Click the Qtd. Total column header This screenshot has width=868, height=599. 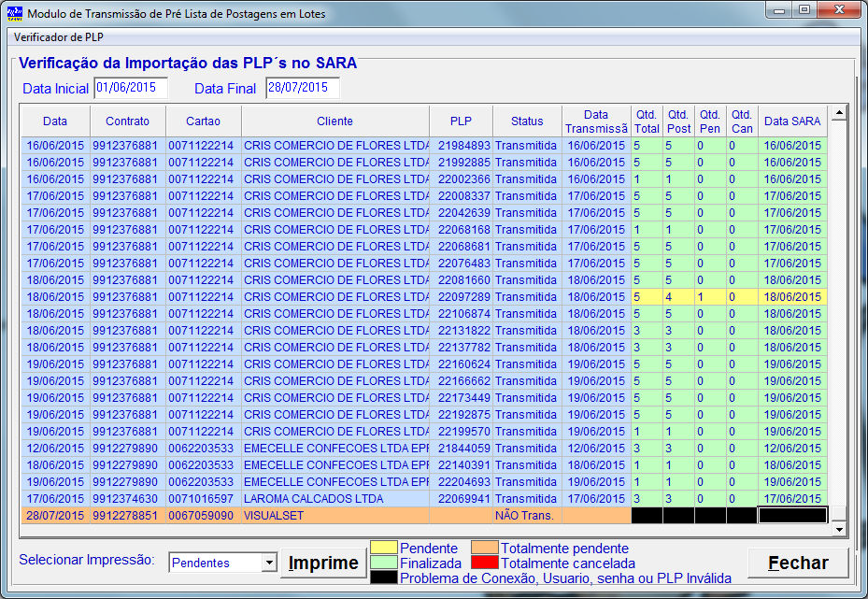pos(647,121)
